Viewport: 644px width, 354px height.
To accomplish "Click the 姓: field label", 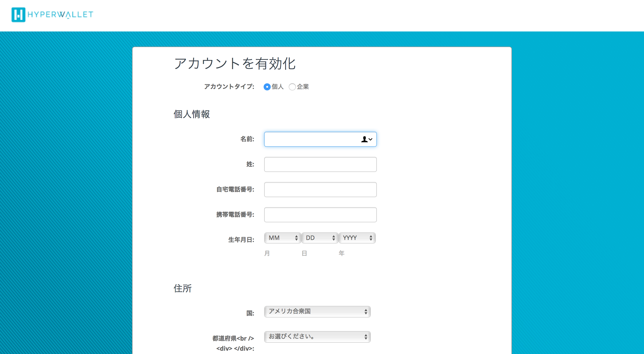I will pyautogui.click(x=250, y=164).
